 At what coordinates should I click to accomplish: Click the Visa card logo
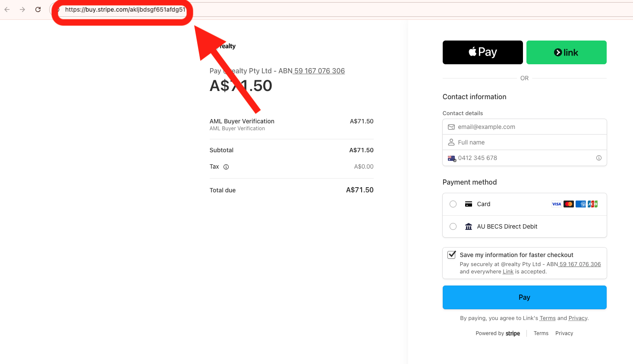tap(557, 204)
